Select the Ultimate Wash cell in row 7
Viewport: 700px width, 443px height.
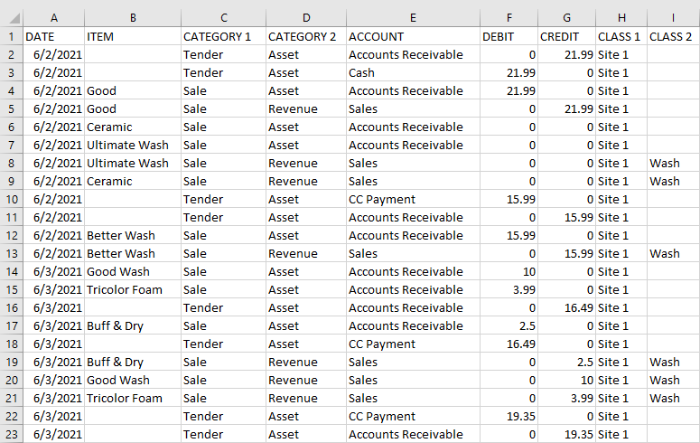click(132, 145)
